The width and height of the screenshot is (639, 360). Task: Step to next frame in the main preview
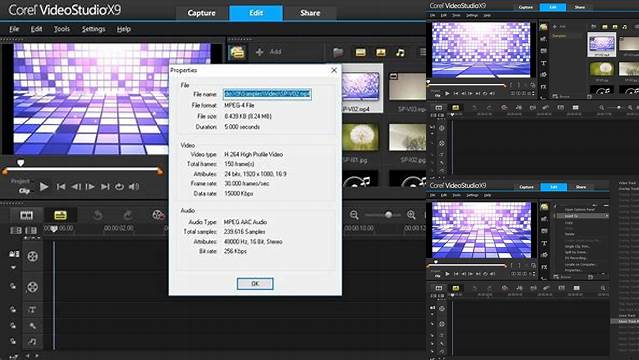pos(90,187)
